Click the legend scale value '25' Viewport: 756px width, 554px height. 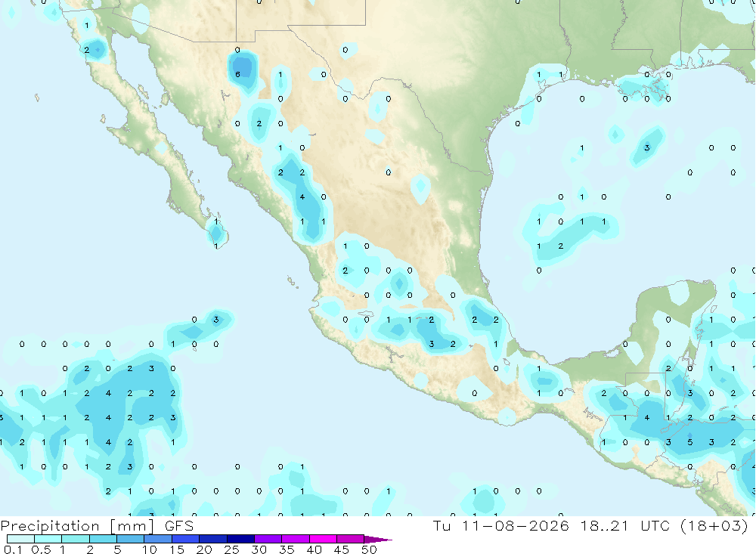232,549
